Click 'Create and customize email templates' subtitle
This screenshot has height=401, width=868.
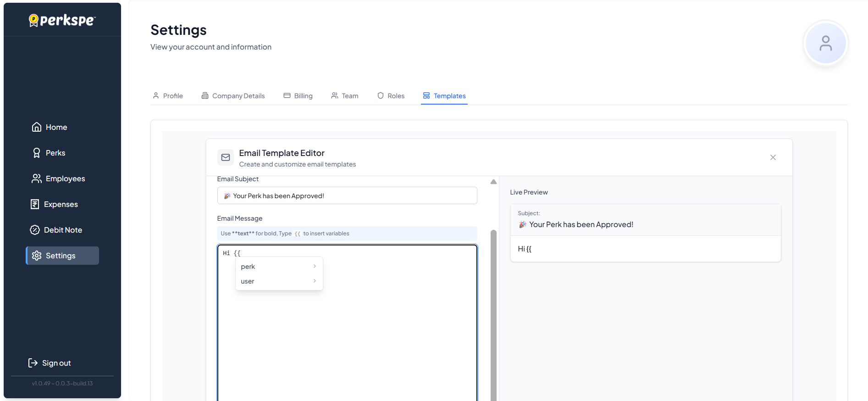(297, 164)
